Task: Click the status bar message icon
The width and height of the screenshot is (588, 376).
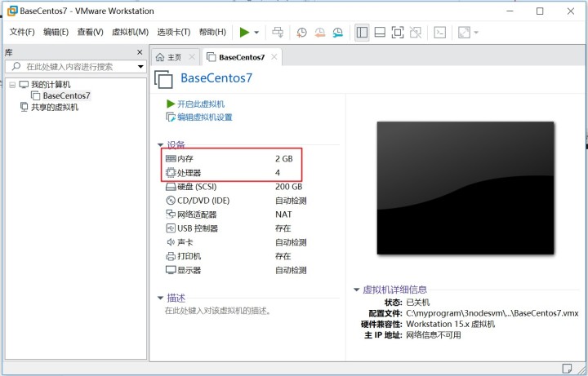Action: coord(567,367)
